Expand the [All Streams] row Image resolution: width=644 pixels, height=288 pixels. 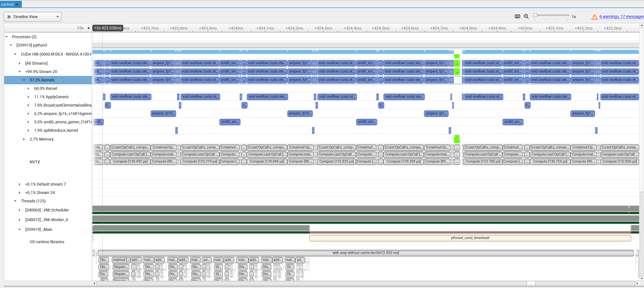tap(20, 63)
